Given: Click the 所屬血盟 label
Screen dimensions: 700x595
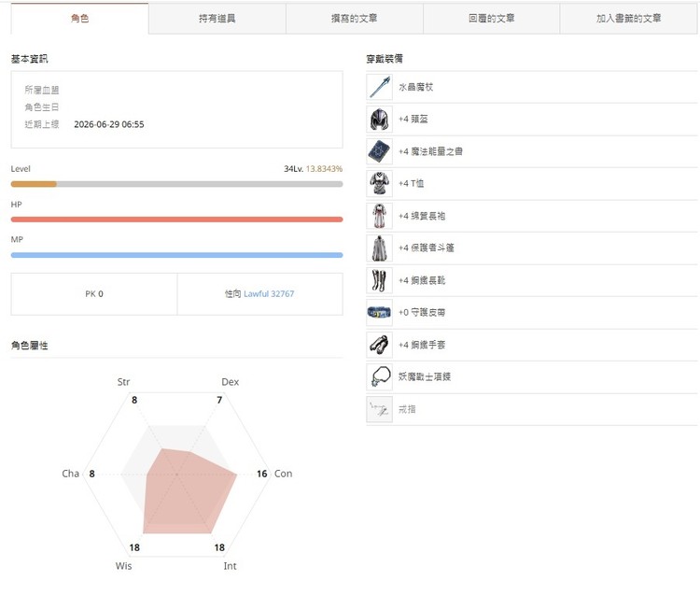Looking at the screenshot, I should point(41,90).
